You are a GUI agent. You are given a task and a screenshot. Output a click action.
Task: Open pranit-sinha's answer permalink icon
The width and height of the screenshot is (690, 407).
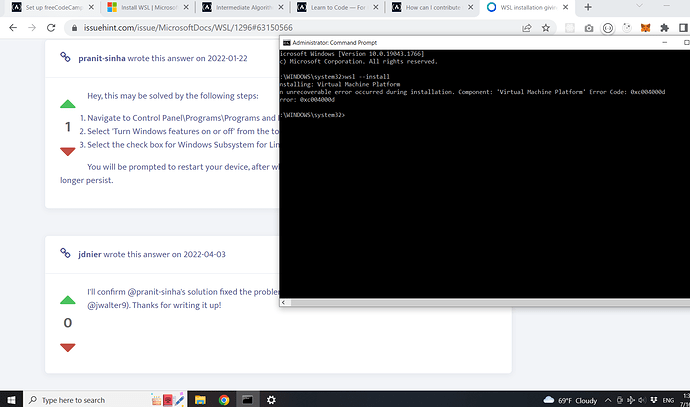tap(65, 57)
